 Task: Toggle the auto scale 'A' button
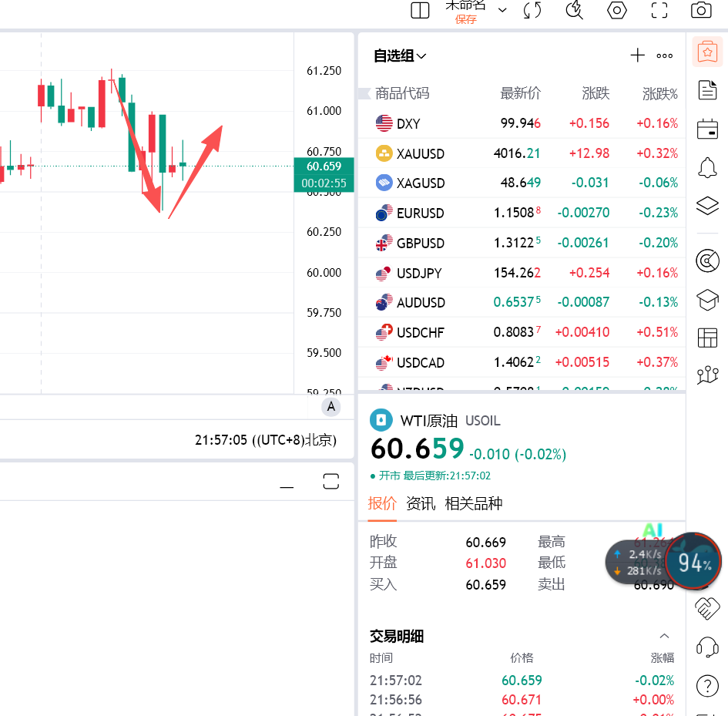pyautogui.click(x=331, y=407)
